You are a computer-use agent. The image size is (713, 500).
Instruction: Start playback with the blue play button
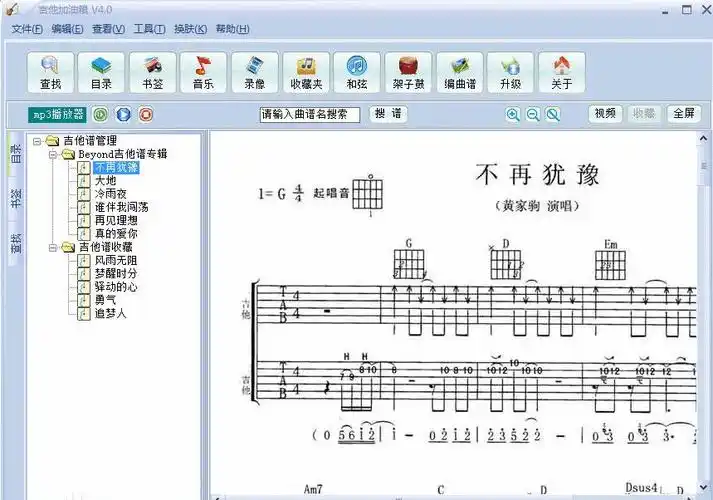pyautogui.click(x=123, y=114)
